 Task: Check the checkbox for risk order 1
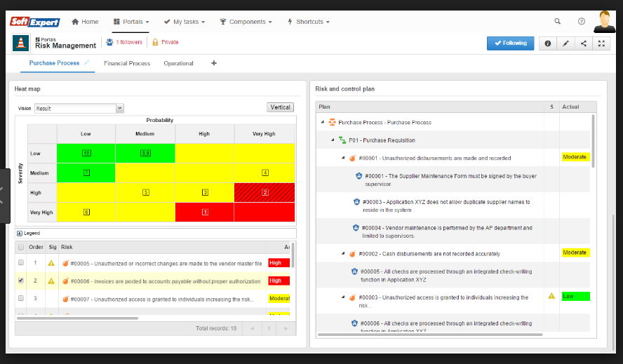tap(21, 263)
